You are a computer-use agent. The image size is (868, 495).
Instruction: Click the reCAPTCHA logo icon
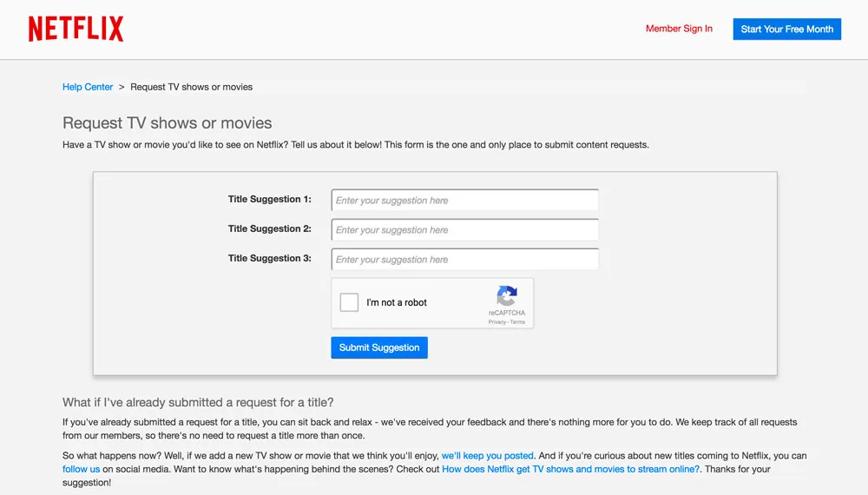[507, 295]
